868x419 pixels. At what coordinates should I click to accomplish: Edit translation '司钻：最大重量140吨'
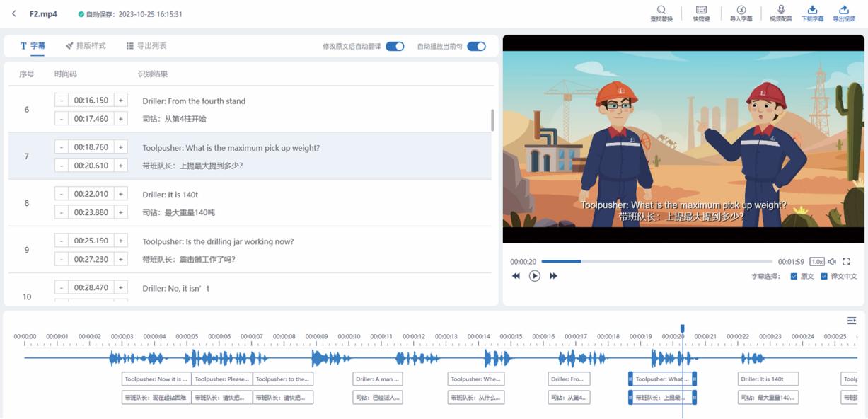(x=178, y=212)
